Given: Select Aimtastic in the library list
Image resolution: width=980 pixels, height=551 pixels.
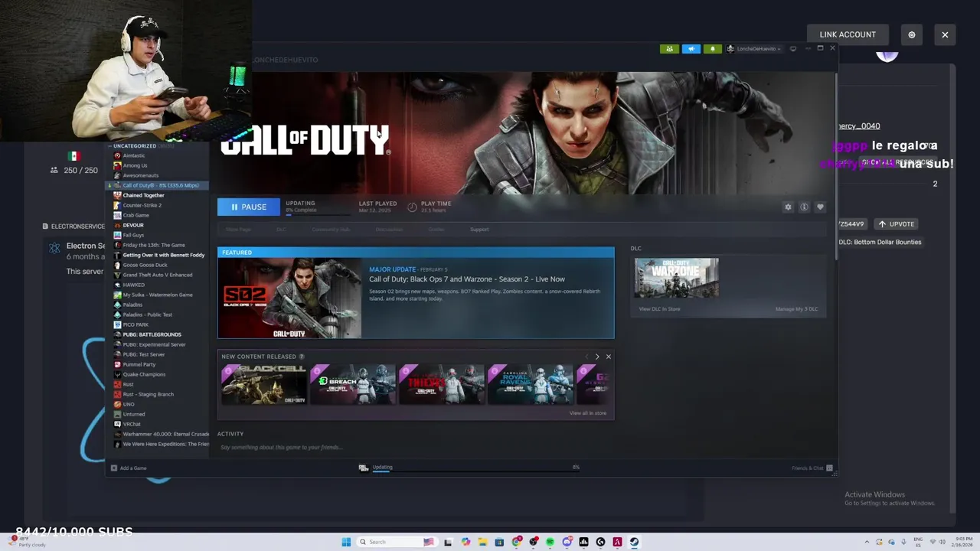Looking at the screenshot, I should [134, 155].
